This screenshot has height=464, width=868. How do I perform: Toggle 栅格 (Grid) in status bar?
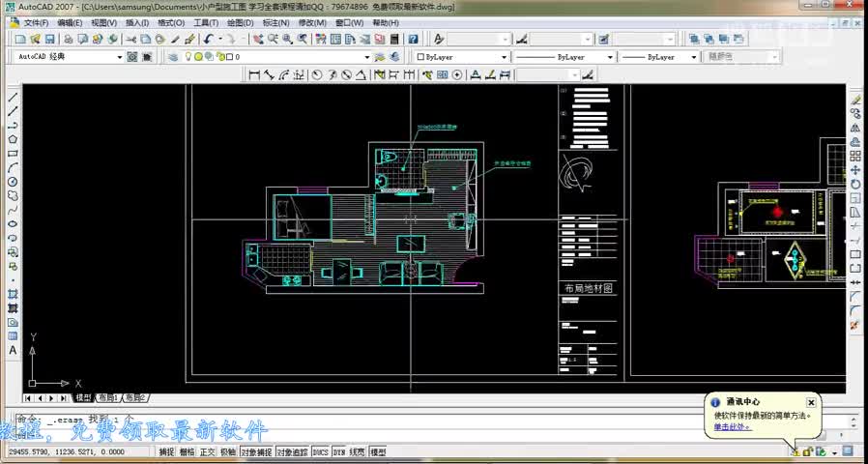pyautogui.click(x=188, y=451)
